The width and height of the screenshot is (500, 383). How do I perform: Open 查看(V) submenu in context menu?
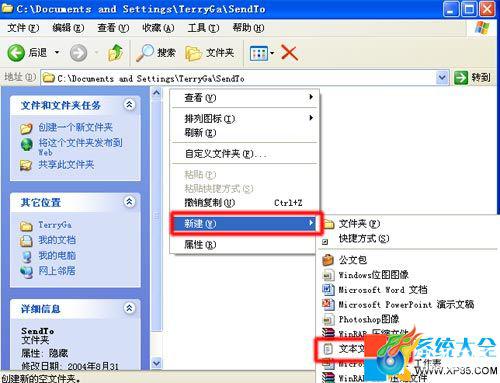pos(244,98)
